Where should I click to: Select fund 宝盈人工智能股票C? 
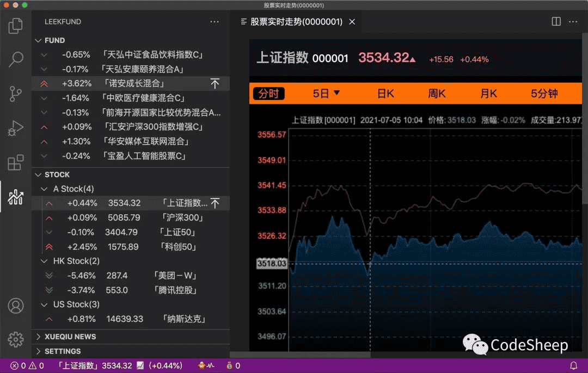(x=131, y=156)
